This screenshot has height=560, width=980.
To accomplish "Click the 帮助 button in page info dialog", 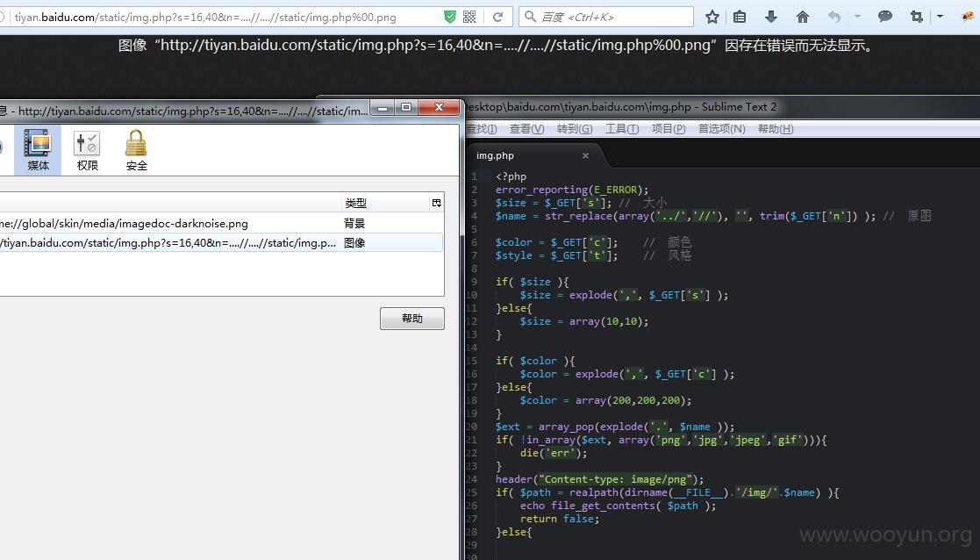I will click(411, 318).
